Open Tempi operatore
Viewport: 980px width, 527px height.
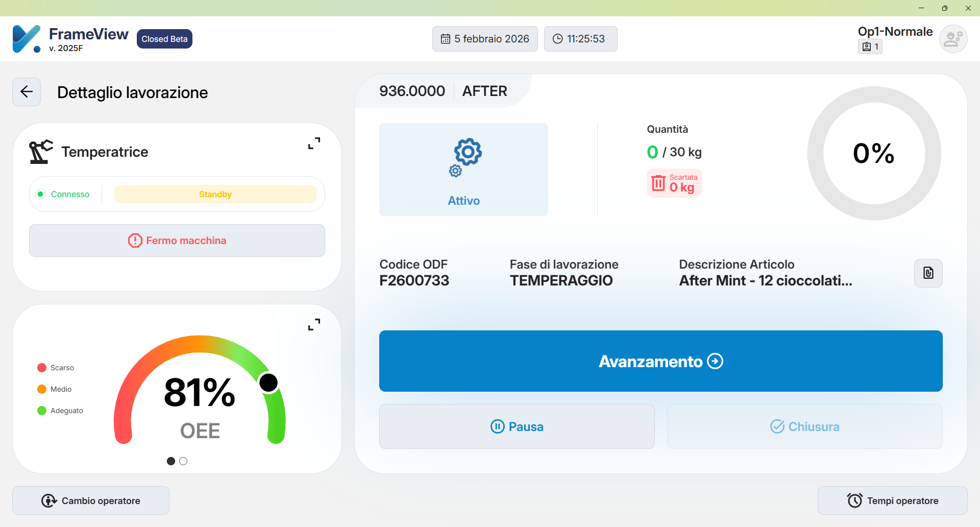pos(892,500)
